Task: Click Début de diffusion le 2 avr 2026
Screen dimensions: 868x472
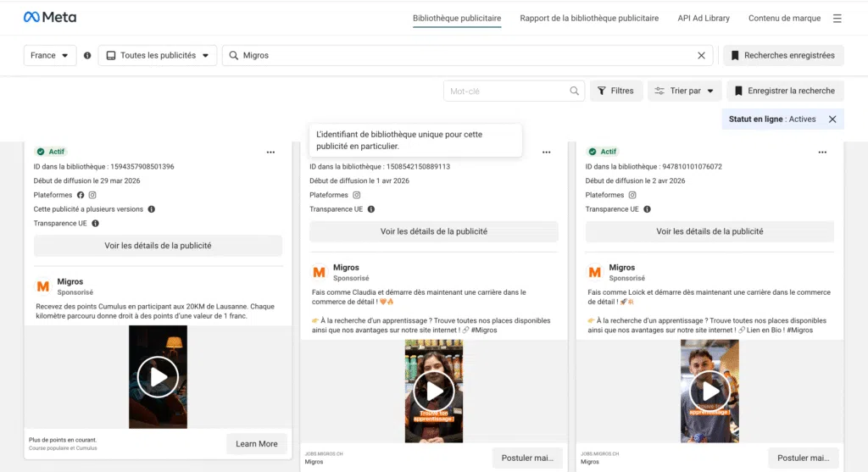Action: pyautogui.click(x=636, y=181)
